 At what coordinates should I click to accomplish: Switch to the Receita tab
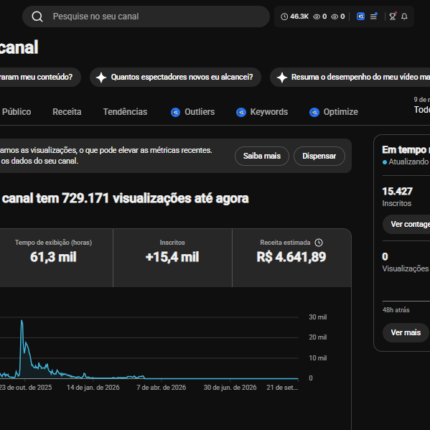67,112
